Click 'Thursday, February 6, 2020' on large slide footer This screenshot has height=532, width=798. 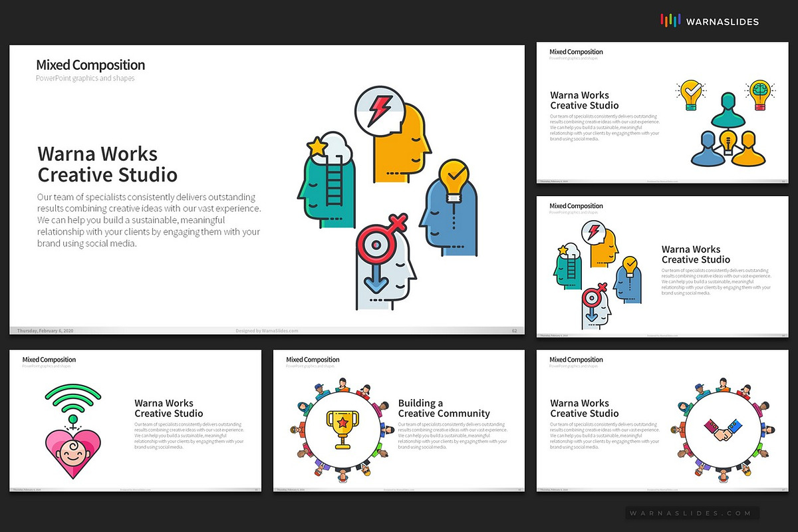tap(45, 331)
